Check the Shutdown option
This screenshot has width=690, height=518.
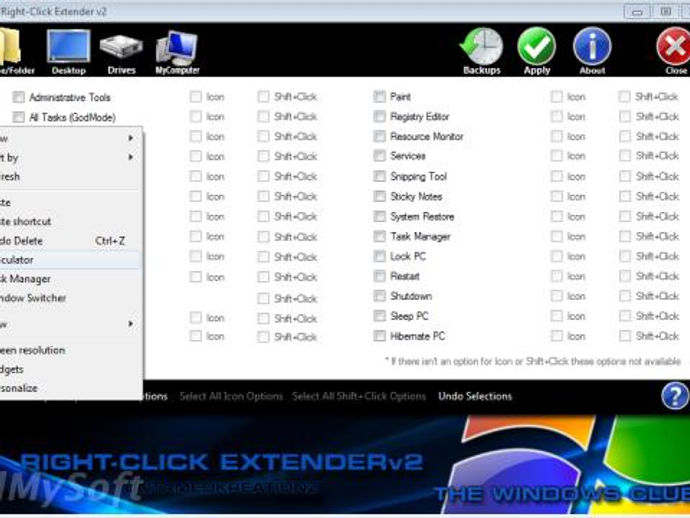tap(379, 296)
